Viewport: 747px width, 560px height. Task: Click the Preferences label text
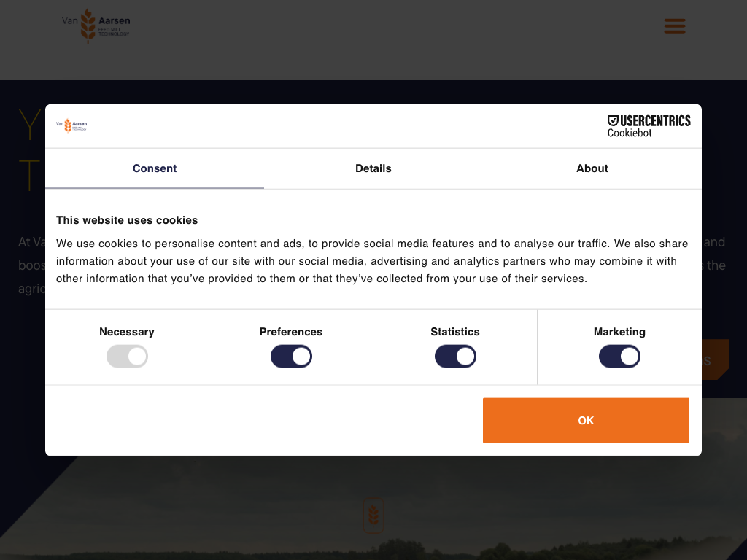pyautogui.click(x=291, y=332)
